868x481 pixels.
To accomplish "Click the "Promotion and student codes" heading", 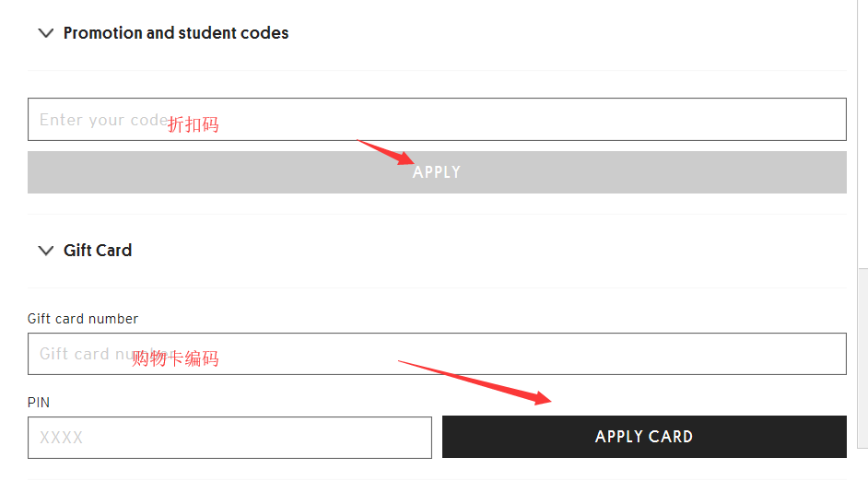I will 176,33.
